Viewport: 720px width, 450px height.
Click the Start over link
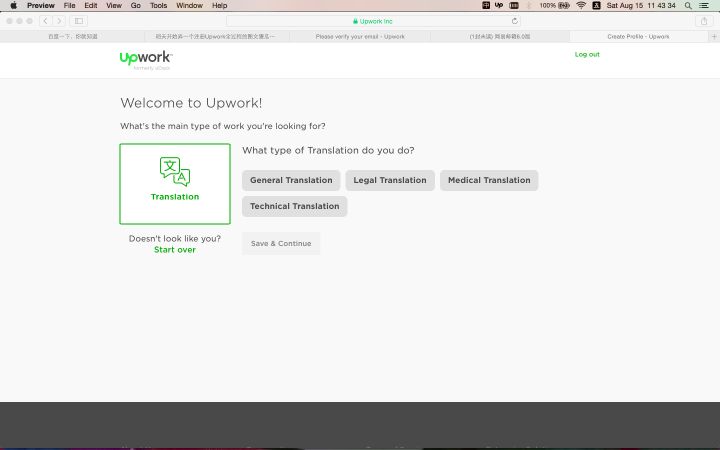click(x=175, y=250)
